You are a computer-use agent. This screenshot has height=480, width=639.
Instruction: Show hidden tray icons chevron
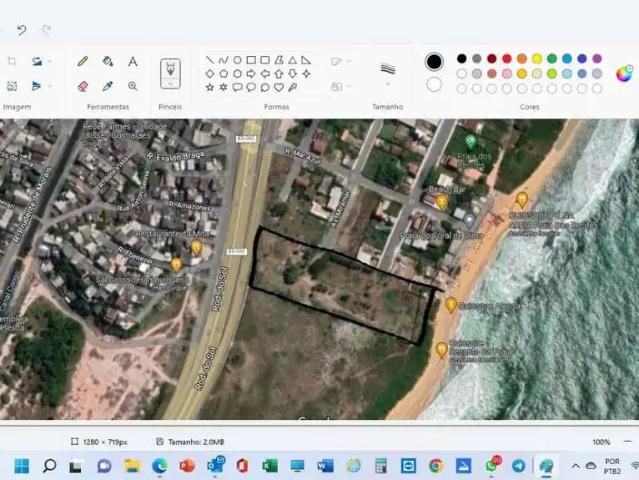(575, 466)
